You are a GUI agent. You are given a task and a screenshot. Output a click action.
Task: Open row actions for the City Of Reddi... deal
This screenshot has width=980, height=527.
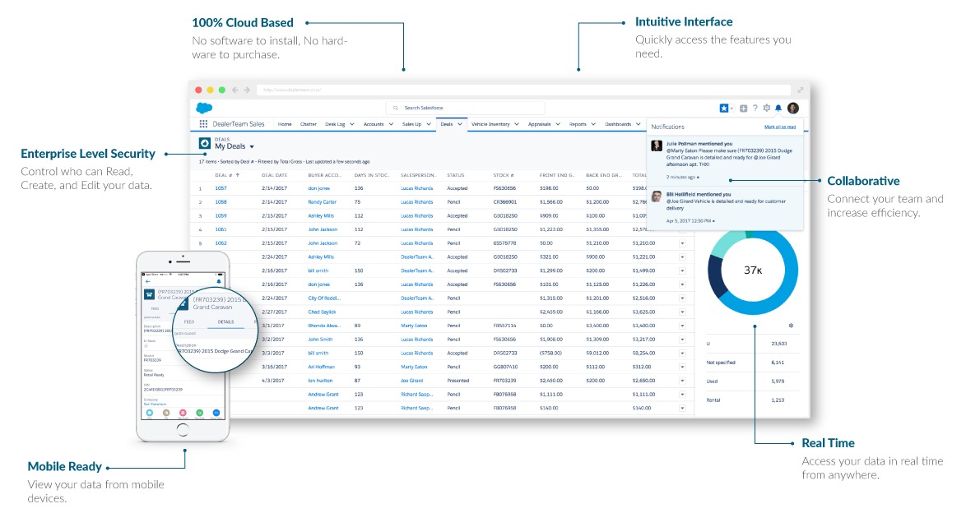[682, 298]
